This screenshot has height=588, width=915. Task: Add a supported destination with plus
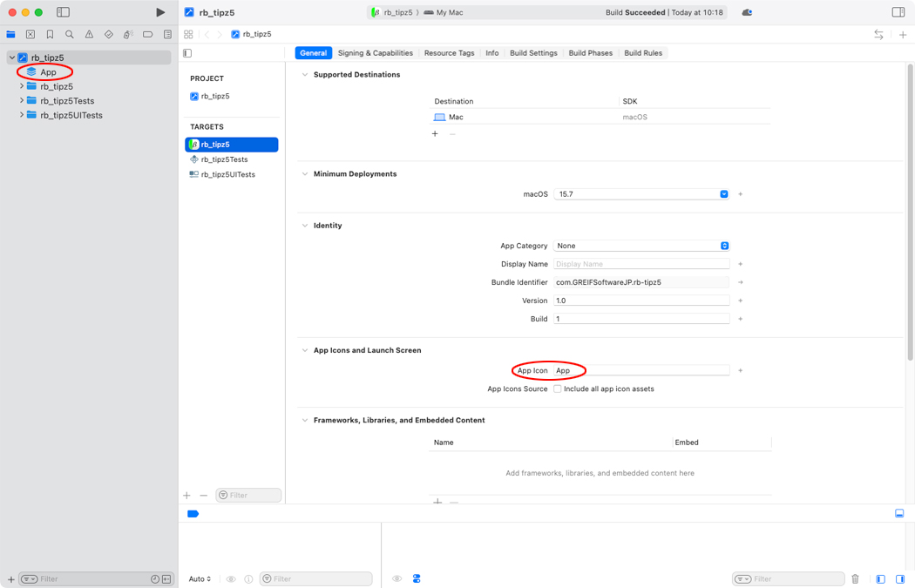(x=435, y=134)
